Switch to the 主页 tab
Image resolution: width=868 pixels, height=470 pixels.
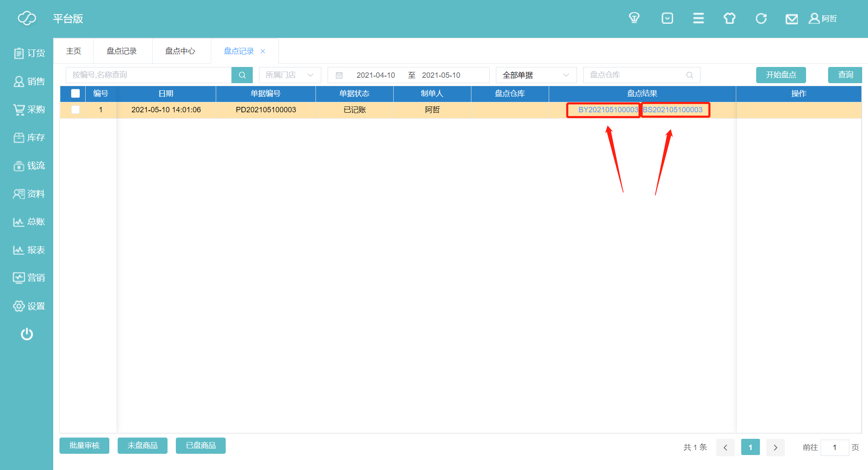(74, 51)
